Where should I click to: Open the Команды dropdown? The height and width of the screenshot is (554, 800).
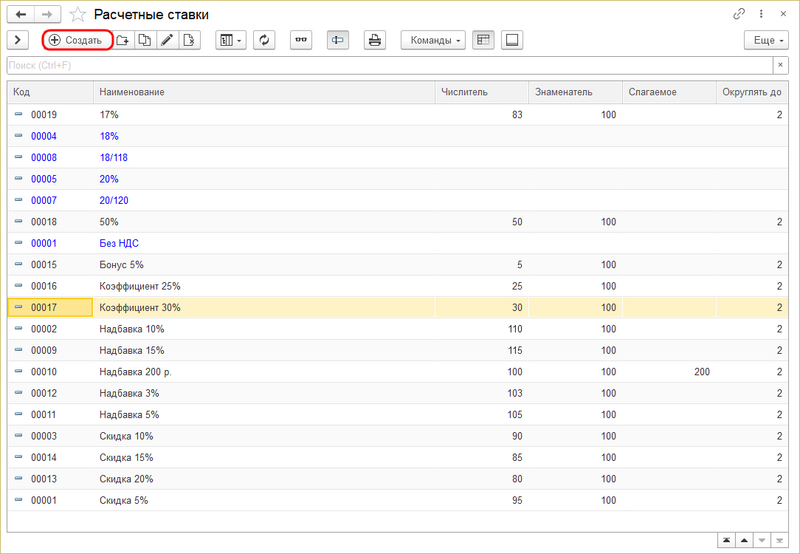pos(433,40)
